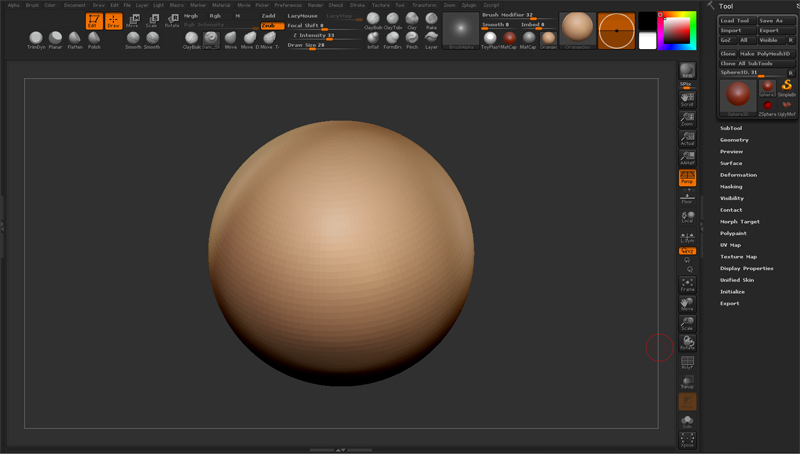Enable Rotate mode marked with R

(x=172, y=21)
